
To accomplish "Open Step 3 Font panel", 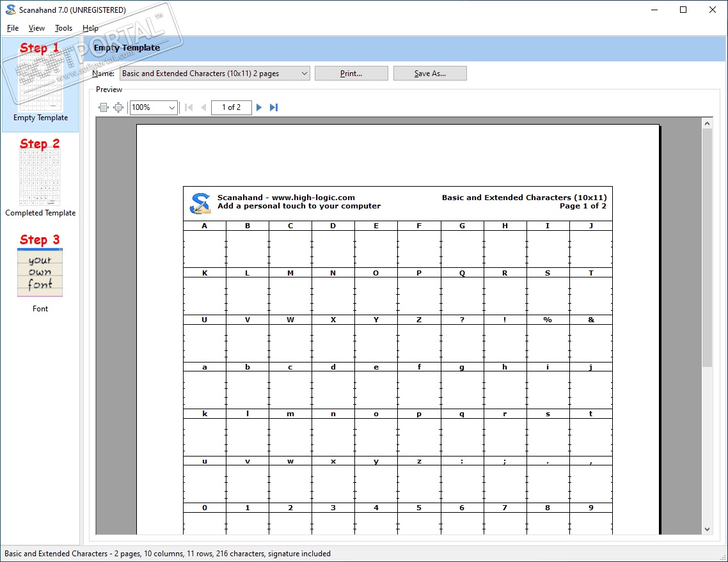I will click(x=40, y=273).
